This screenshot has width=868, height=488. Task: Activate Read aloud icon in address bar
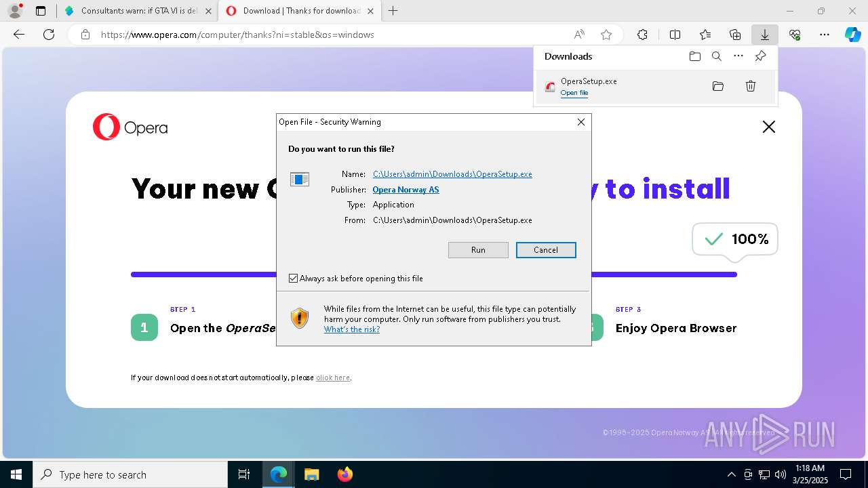[579, 35]
